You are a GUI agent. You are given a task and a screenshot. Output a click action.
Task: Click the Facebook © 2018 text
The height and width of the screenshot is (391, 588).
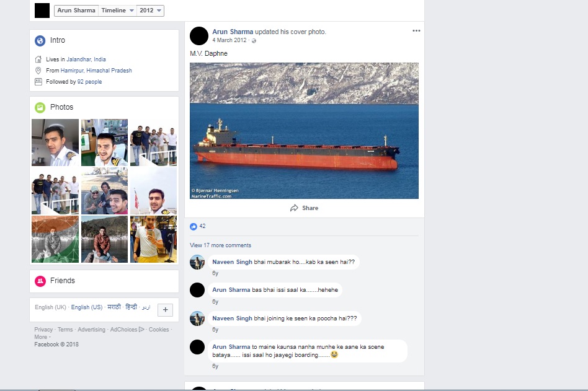[x=56, y=345]
